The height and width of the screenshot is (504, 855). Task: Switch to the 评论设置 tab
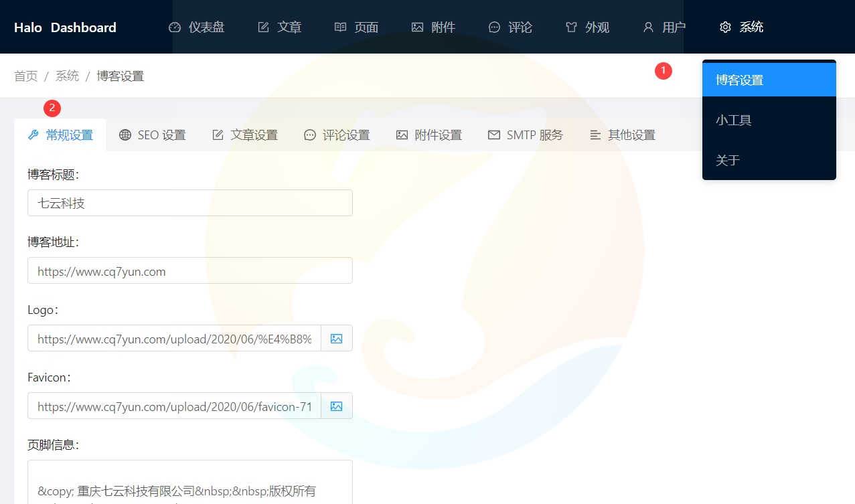pos(336,135)
